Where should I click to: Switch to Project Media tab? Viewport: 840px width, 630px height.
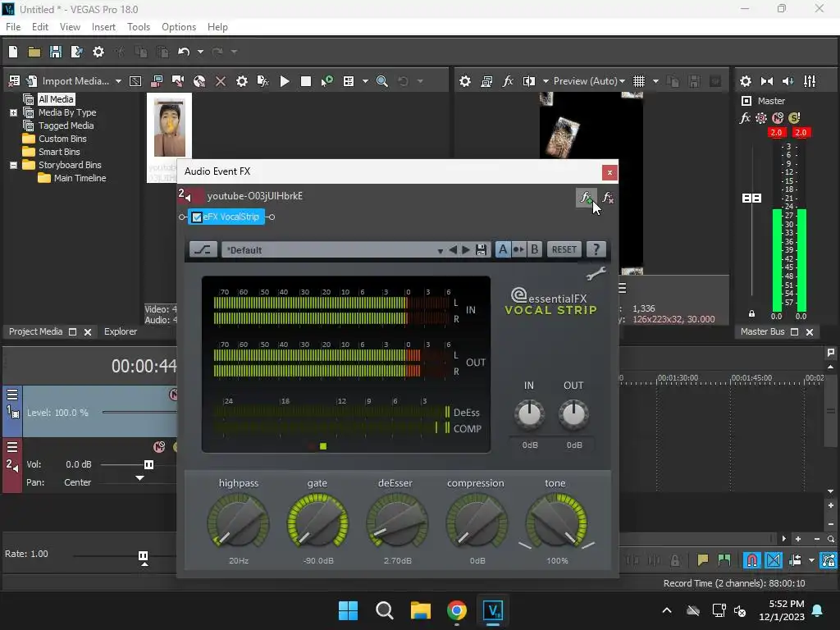click(x=35, y=331)
